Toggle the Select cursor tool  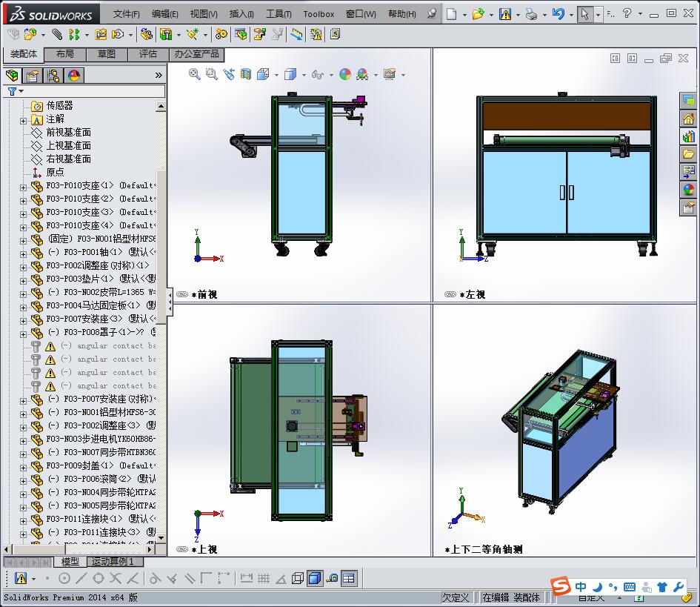[584, 14]
